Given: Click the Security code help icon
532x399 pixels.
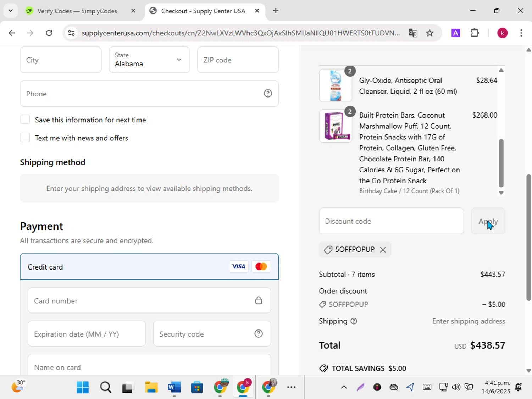Looking at the screenshot, I should coord(259,333).
